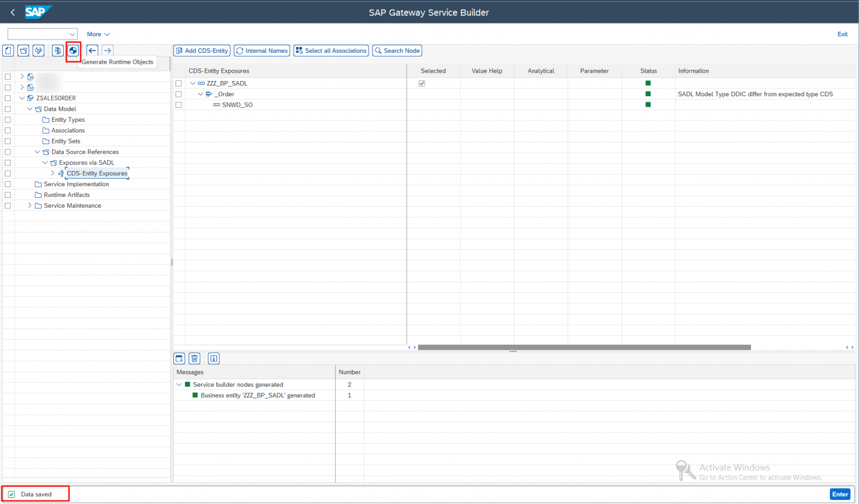Open the message legend info icon
This screenshot has height=504, width=859.
click(x=213, y=358)
